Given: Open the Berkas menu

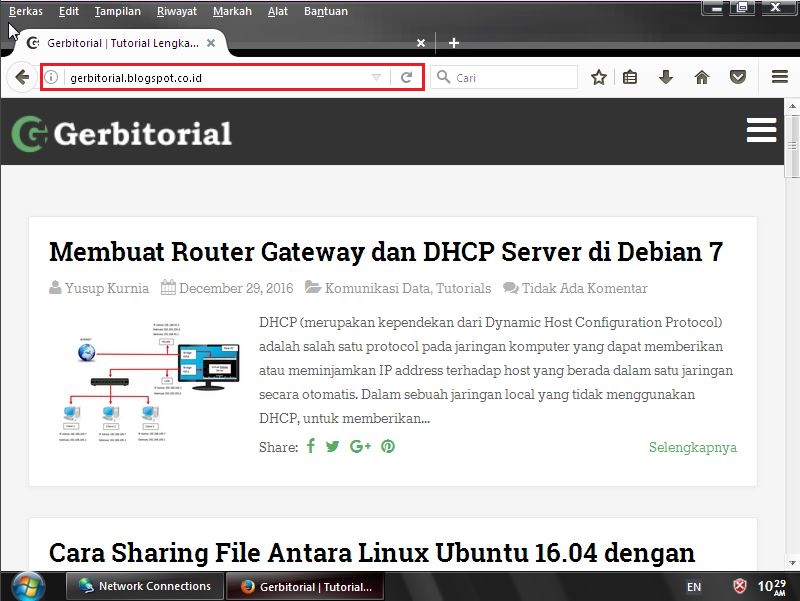Looking at the screenshot, I should coord(26,11).
